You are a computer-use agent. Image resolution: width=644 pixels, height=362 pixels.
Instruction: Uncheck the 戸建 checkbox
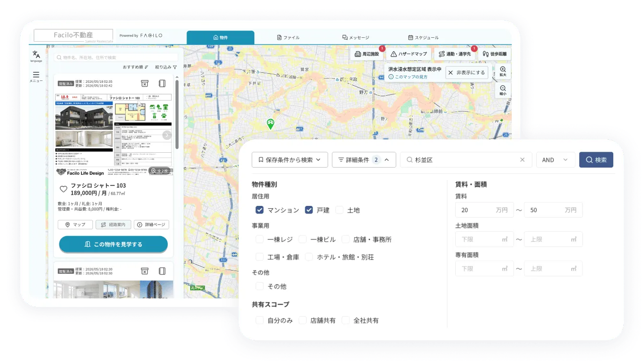click(309, 210)
